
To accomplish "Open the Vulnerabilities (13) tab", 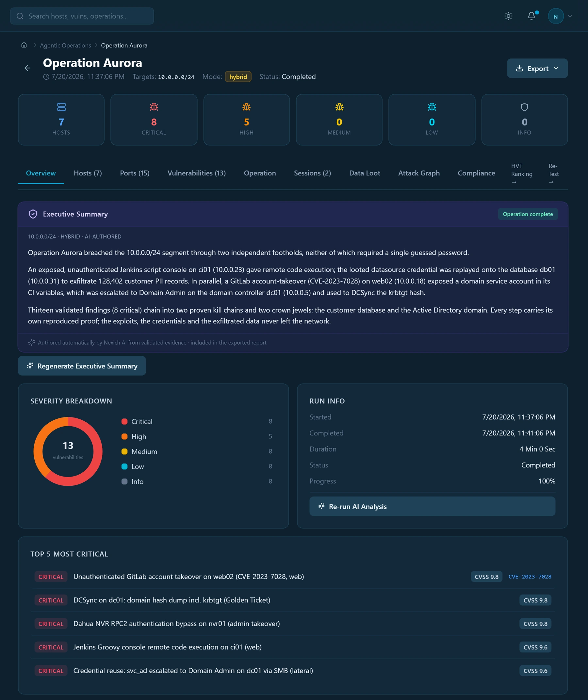I will click(196, 173).
